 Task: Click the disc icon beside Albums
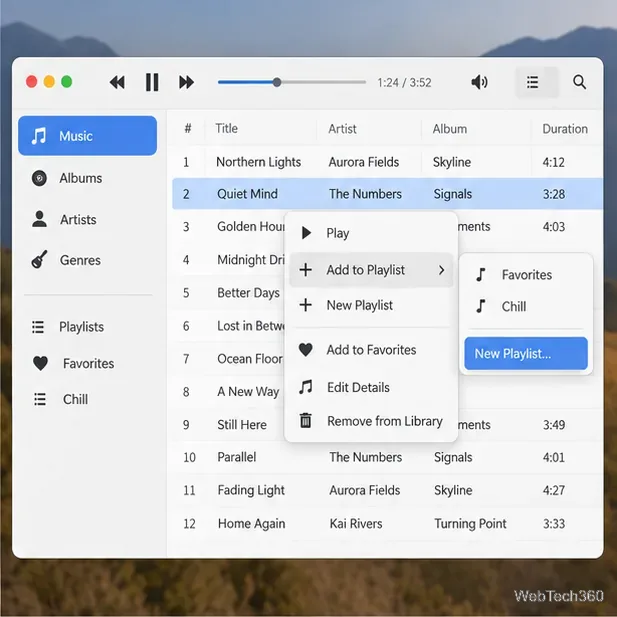[x=39, y=178]
